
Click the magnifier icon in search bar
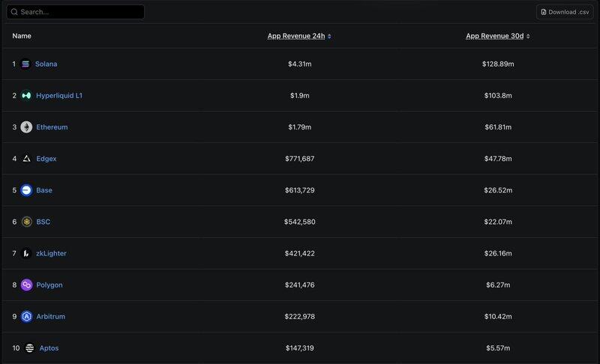tap(13, 12)
